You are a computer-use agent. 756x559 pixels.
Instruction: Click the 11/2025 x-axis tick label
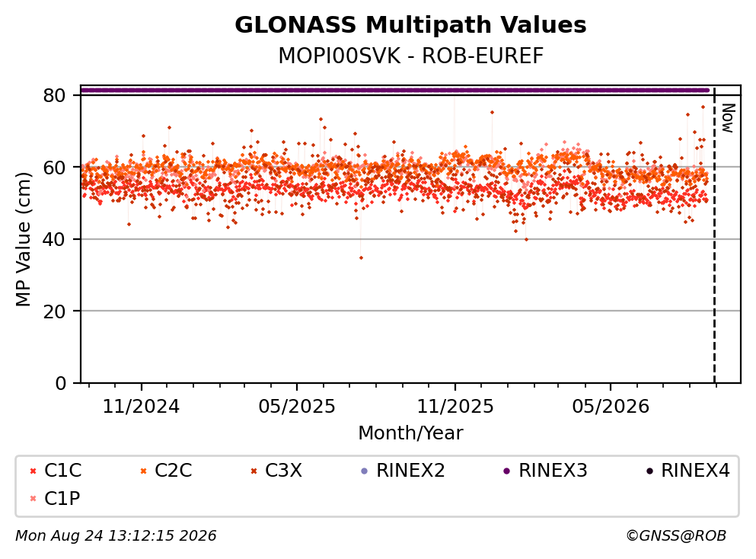(455, 407)
